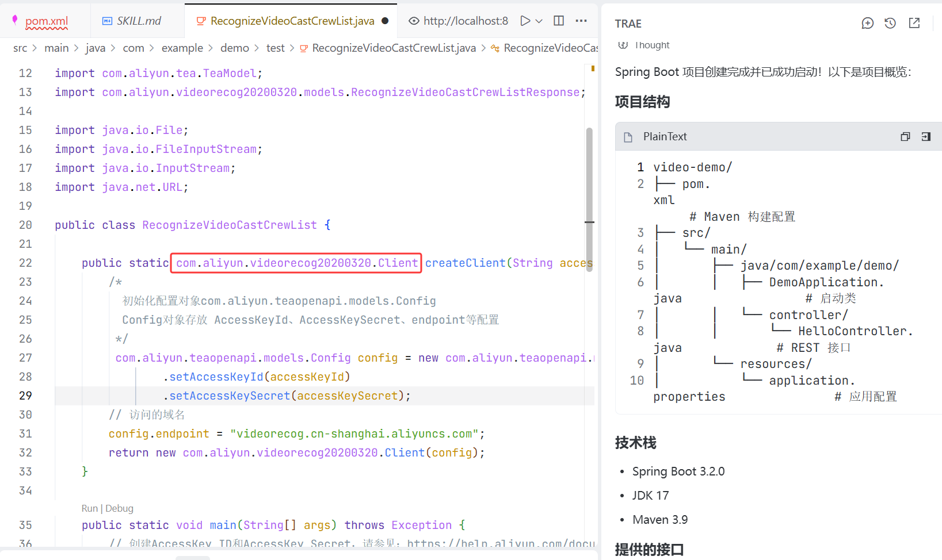Image resolution: width=942 pixels, height=560 pixels.
Task: Click line number 20 in gutter
Action: click(x=25, y=225)
